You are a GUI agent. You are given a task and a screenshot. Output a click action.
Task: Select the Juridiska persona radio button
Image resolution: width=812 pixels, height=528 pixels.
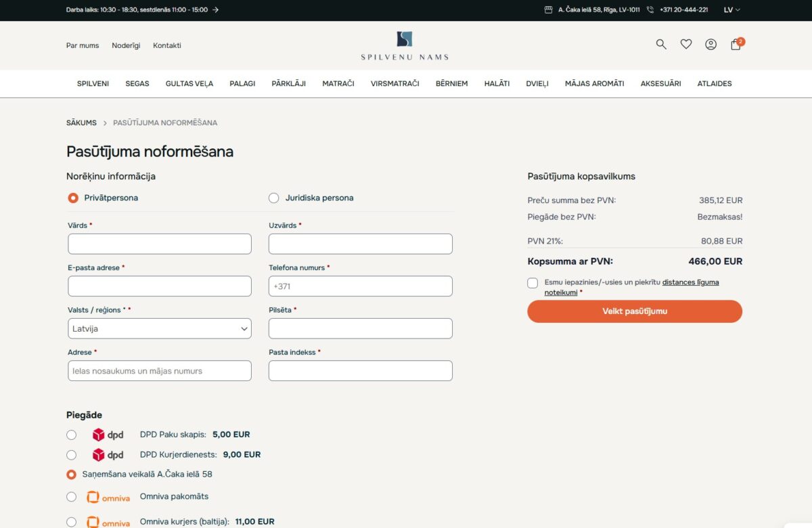point(273,198)
